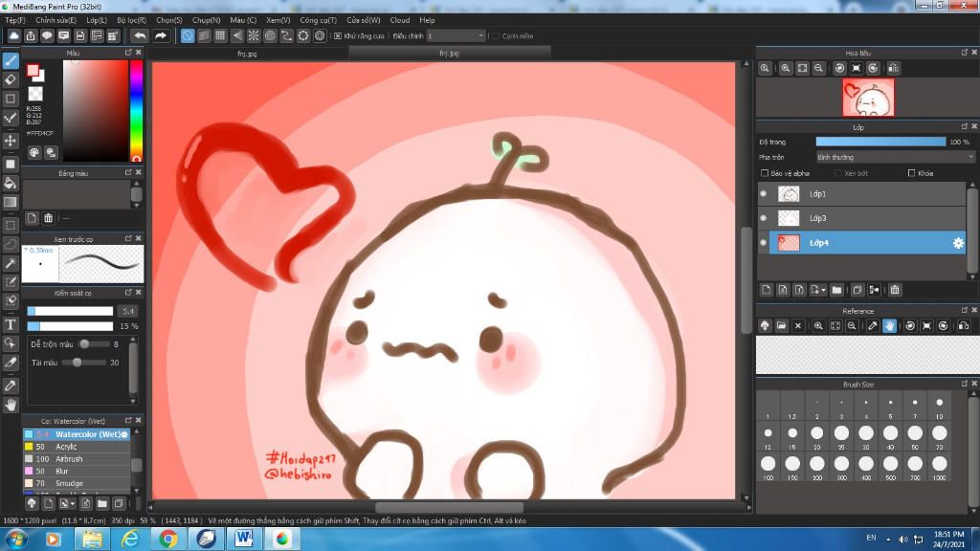Viewport: 980px width, 551px height.
Task: Toggle the Khử răng cưa checkbox
Action: coord(338,36)
